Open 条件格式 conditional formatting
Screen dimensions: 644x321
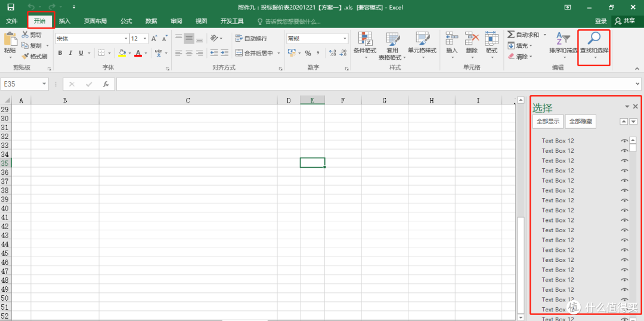tap(365, 45)
